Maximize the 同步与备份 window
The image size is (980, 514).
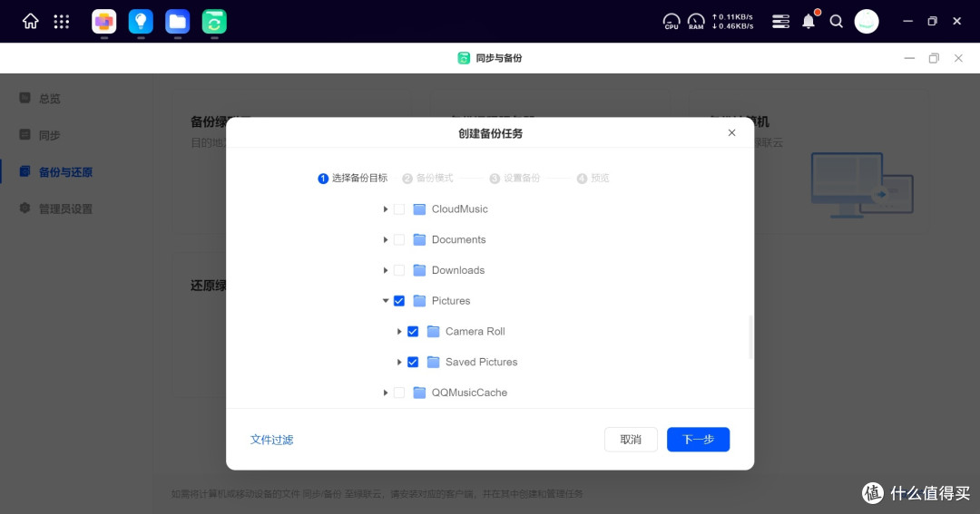point(934,58)
